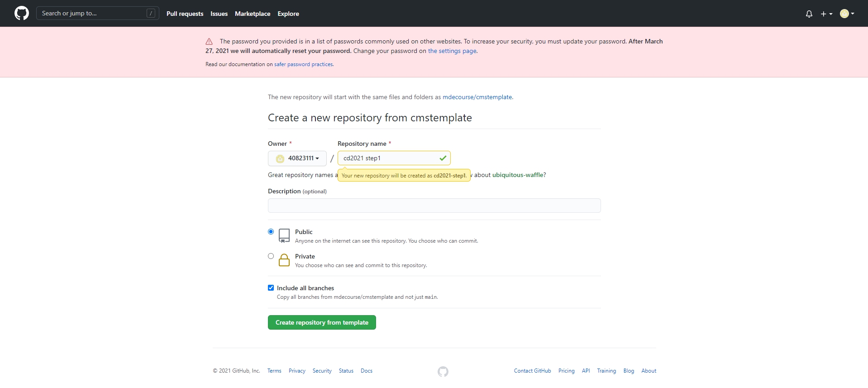Uncheck Include all branches checkbox

(271, 287)
